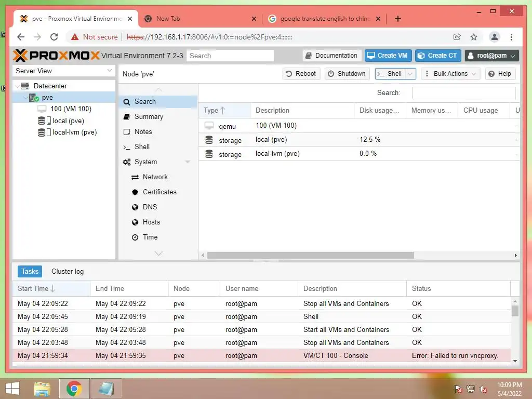Click the browser forward arrow

point(37,37)
